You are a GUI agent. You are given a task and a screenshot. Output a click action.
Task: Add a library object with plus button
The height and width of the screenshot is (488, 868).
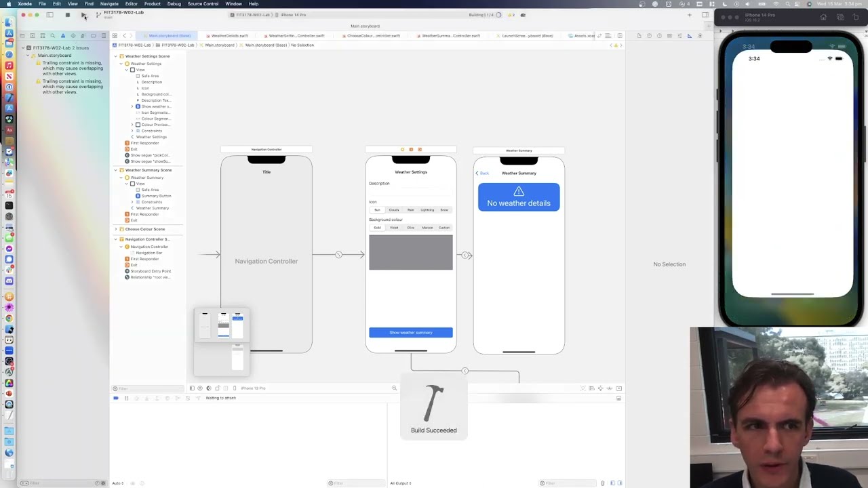[x=689, y=15]
